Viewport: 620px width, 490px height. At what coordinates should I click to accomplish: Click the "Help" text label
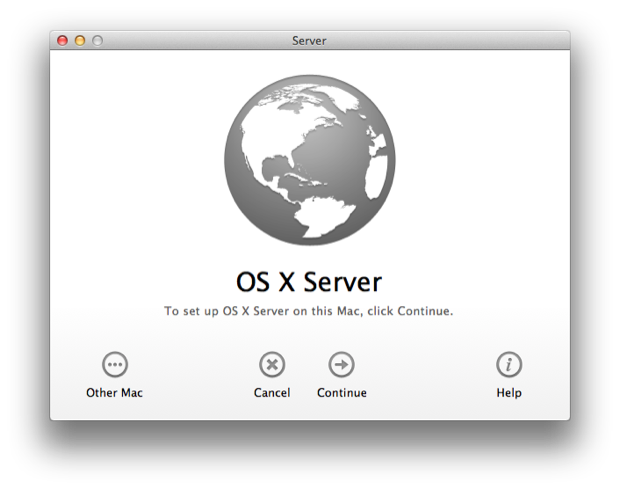tap(509, 393)
